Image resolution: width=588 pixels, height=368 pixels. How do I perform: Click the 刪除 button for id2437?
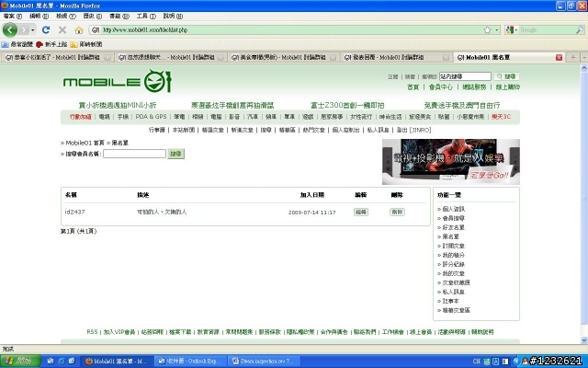click(x=397, y=213)
